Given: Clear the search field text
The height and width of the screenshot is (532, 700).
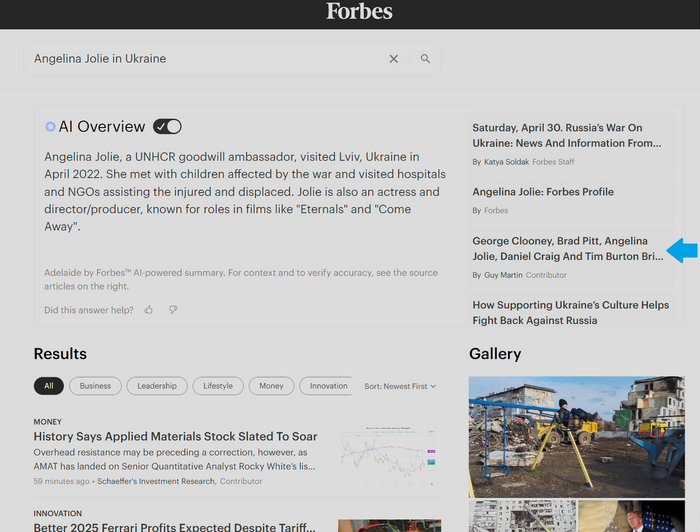Looking at the screenshot, I should (394, 59).
